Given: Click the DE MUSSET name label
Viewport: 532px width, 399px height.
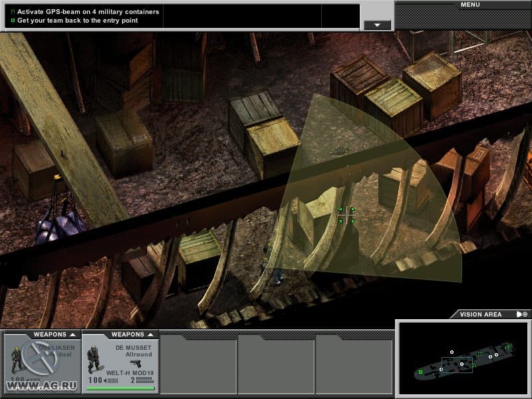Looking at the screenshot, I should coord(133,348).
